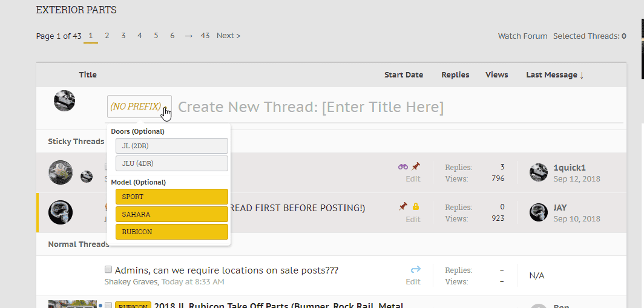Click Edit on the Admins locations thread
Screen dimensions: 644x308
[413, 282]
